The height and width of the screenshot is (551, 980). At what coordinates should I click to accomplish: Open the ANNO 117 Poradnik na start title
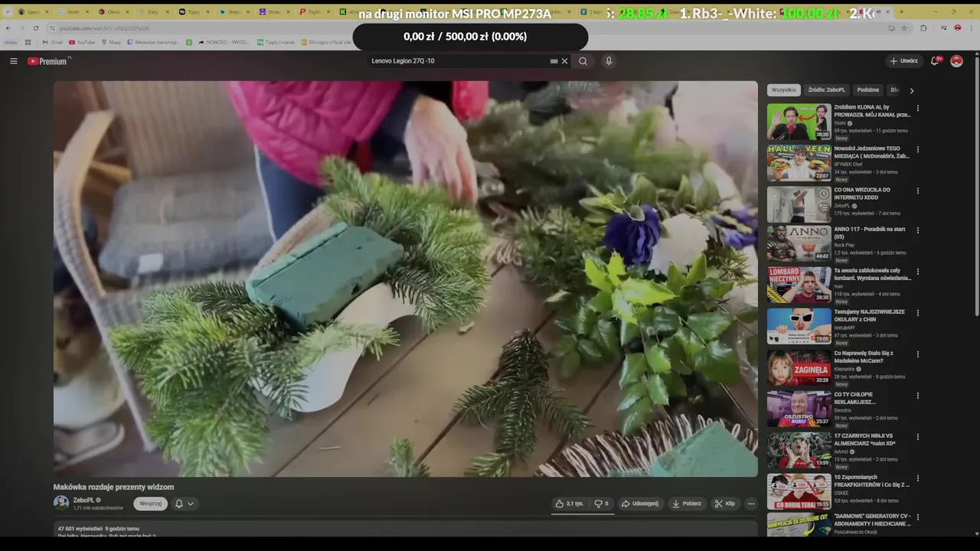tap(870, 233)
